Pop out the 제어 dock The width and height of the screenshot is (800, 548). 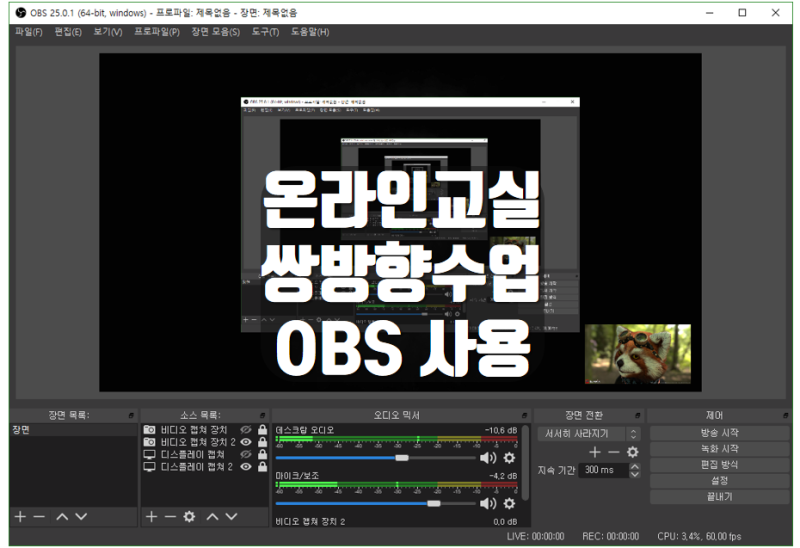tap(785, 415)
